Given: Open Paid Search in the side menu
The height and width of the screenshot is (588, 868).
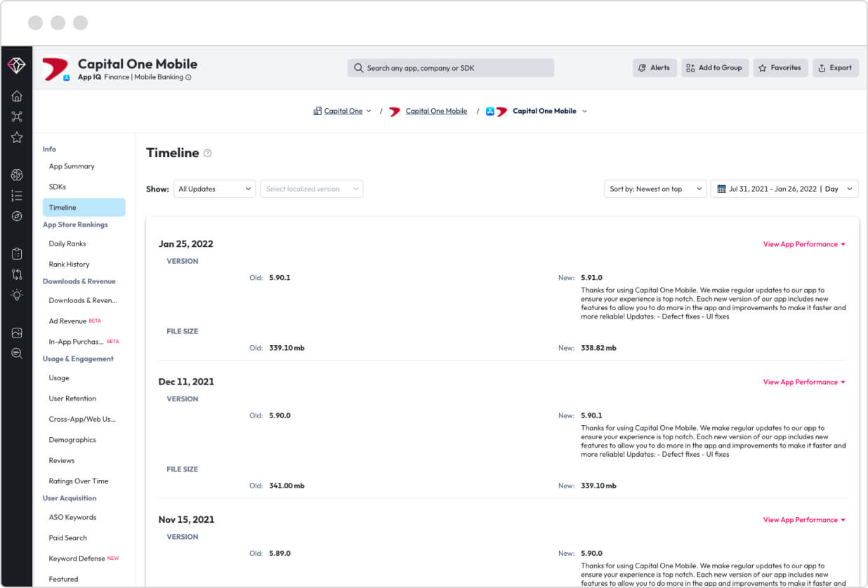Looking at the screenshot, I should point(68,538).
